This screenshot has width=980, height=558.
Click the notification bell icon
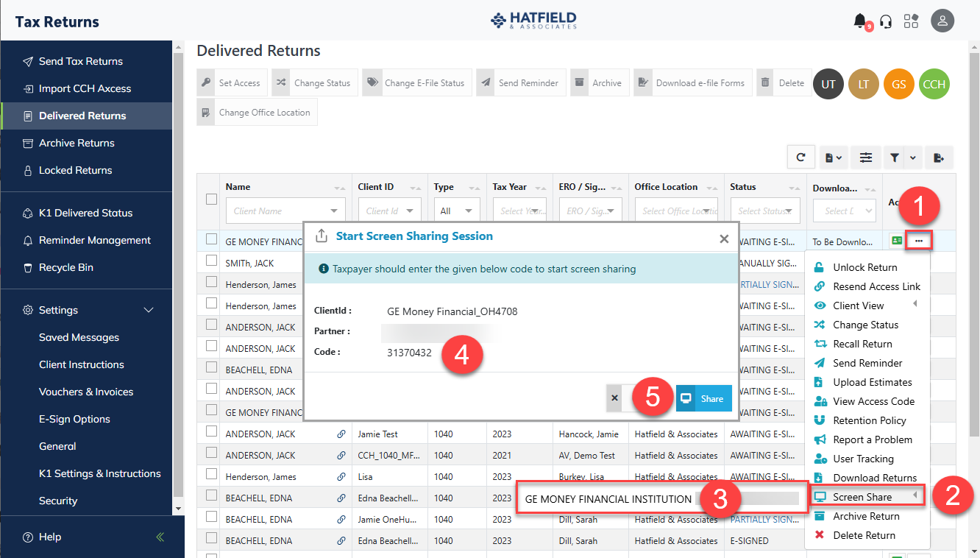pyautogui.click(x=859, y=21)
